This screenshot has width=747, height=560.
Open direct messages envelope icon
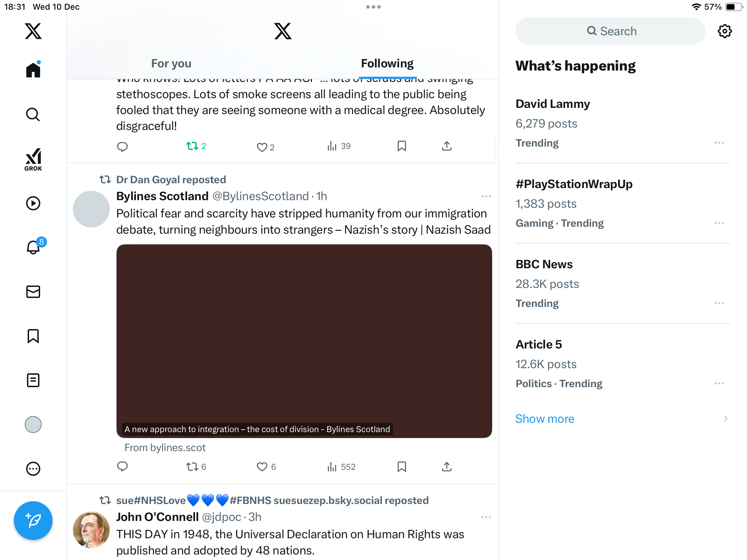click(x=33, y=292)
